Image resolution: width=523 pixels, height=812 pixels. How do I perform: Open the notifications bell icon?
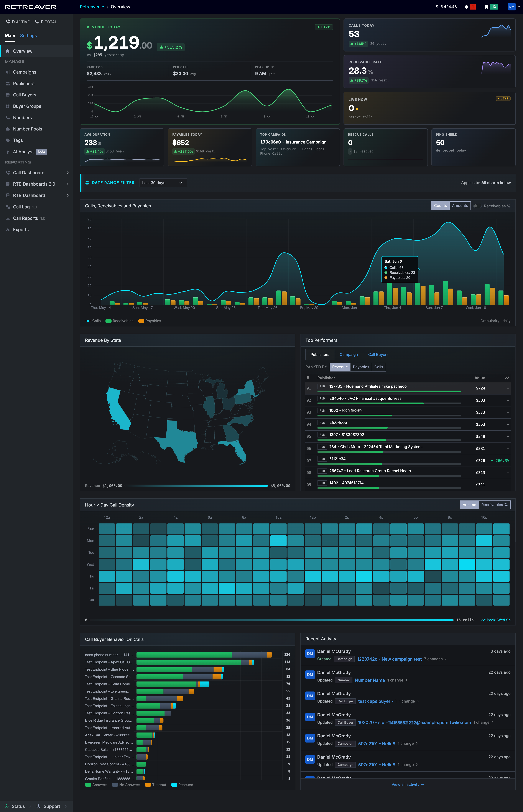[x=466, y=7]
